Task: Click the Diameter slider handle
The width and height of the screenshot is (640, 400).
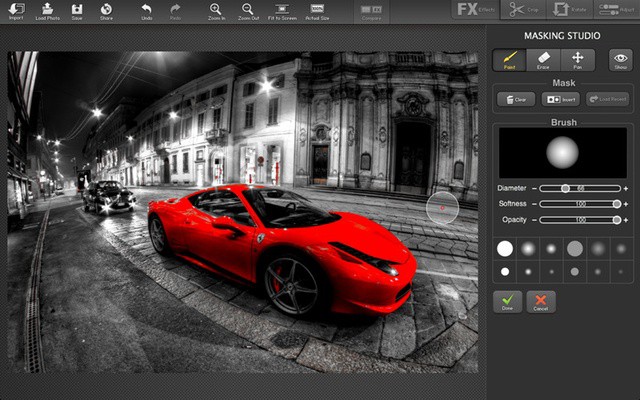Action: (x=565, y=188)
